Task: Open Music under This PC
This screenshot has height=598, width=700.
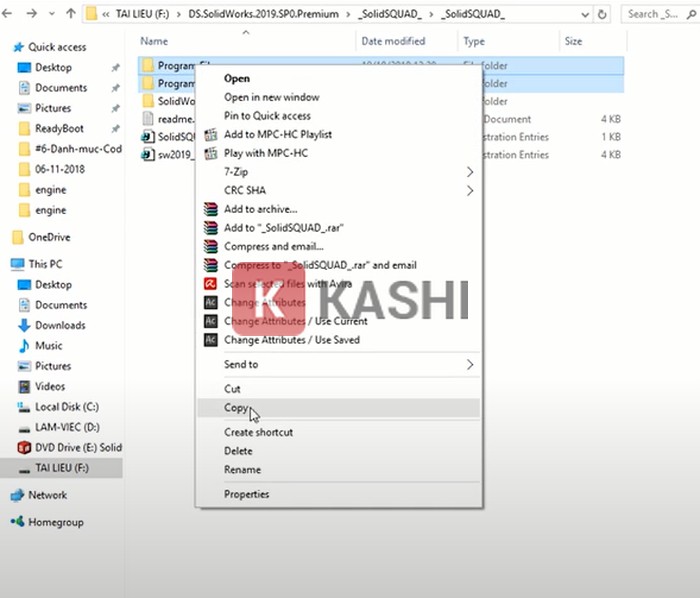Action: tap(49, 346)
